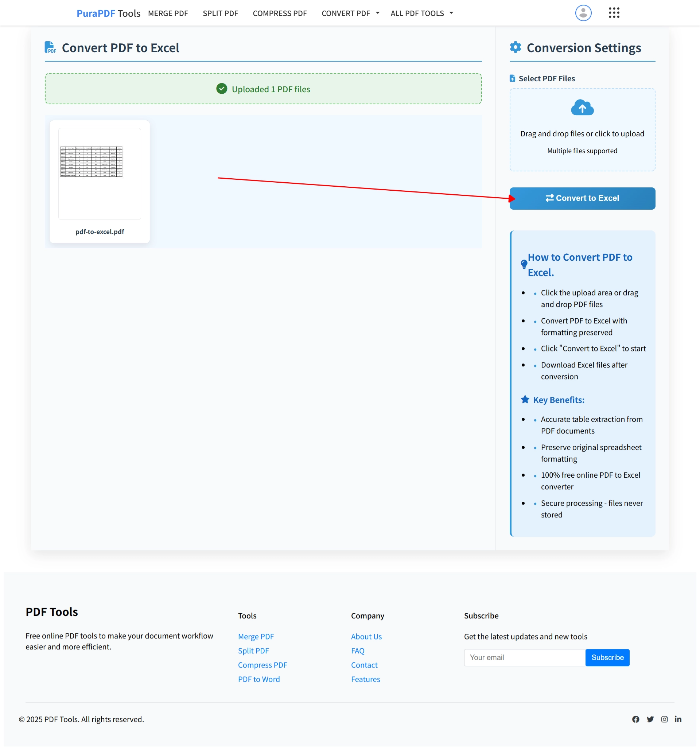Expand the All PDF Tools dropdown
700x750 pixels.
[x=422, y=13]
